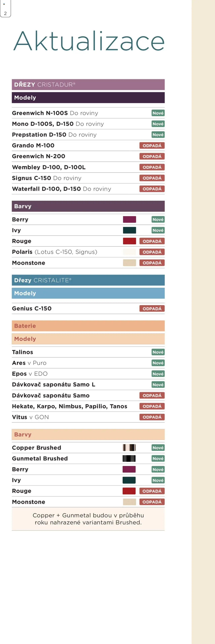Click the Aktualizace page title

coord(89,41)
